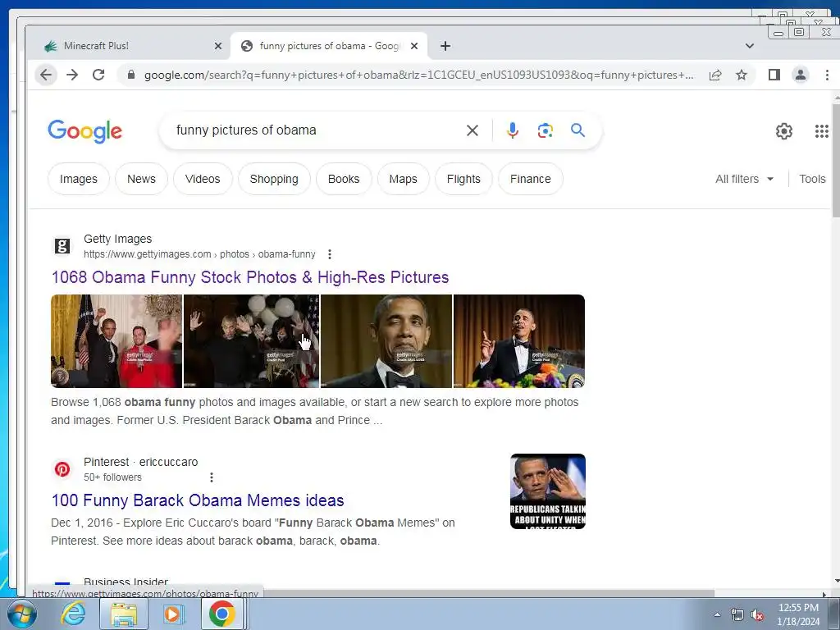Open first Getty thumbnail with red shirt
This screenshot has height=630, width=840.
click(116, 341)
